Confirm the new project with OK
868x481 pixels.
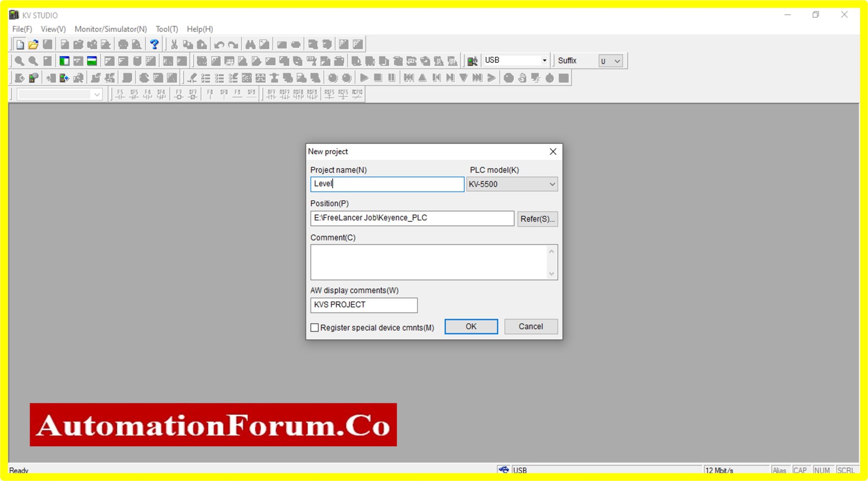470,326
